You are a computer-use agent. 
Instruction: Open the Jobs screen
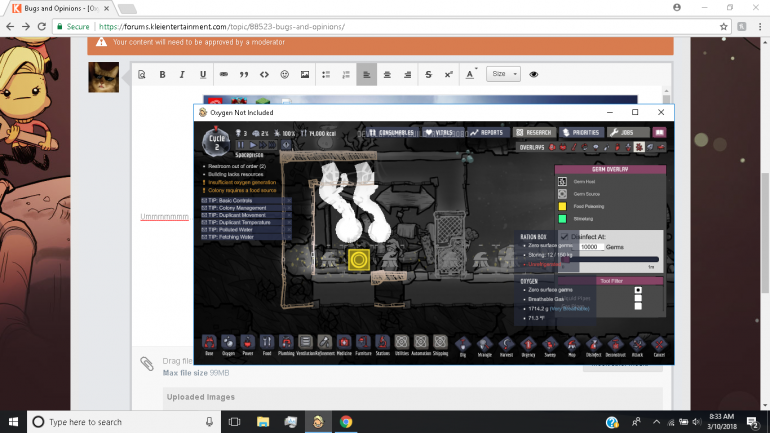[x=628, y=133]
